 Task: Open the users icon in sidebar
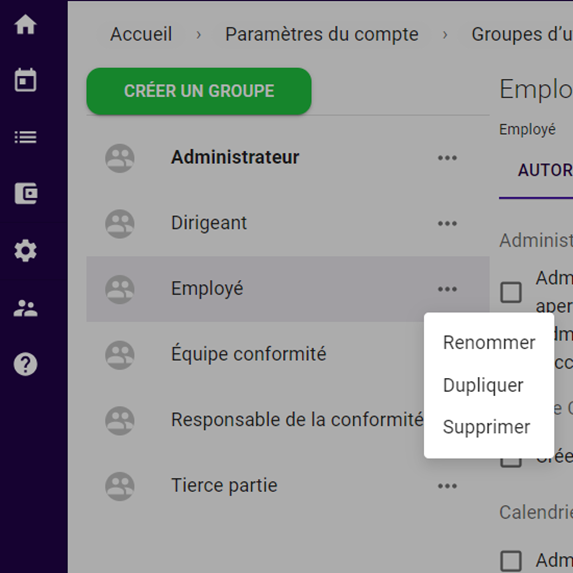(x=25, y=308)
